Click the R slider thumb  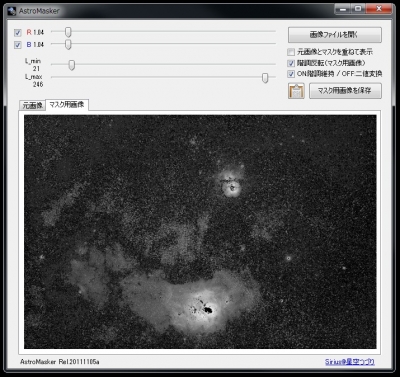tap(68, 32)
